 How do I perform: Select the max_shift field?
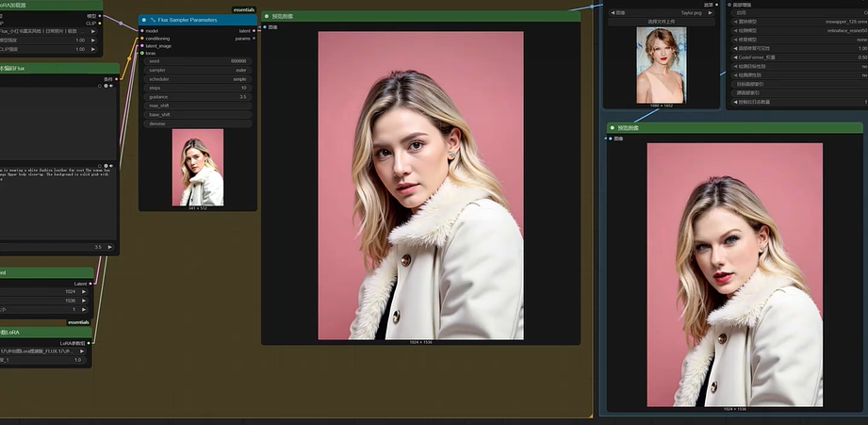[198, 106]
